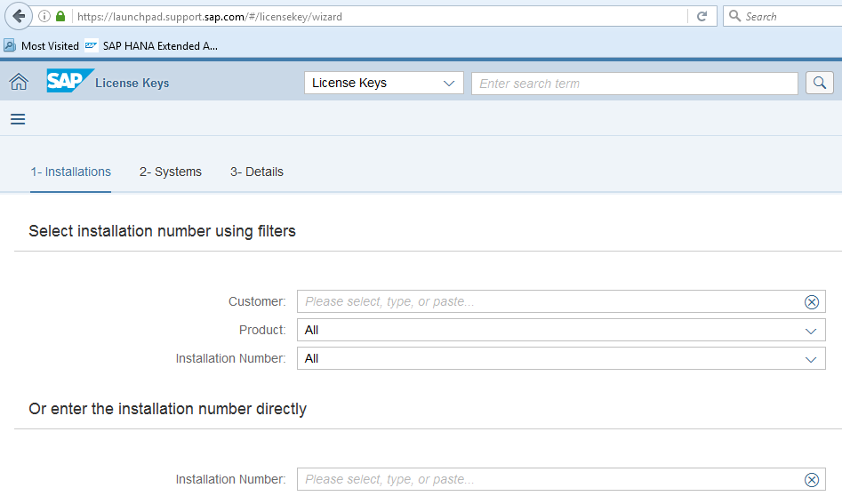The image size is (842, 504).
Task: Open the SAP HANA Extended bookmark
Action: [151, 45]
